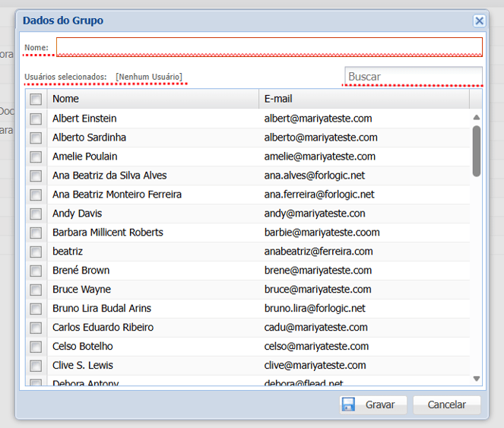Viewport: 504px width, 428px height.
Task: Sort by the Nome column header
Action: (x=152, y=99)
